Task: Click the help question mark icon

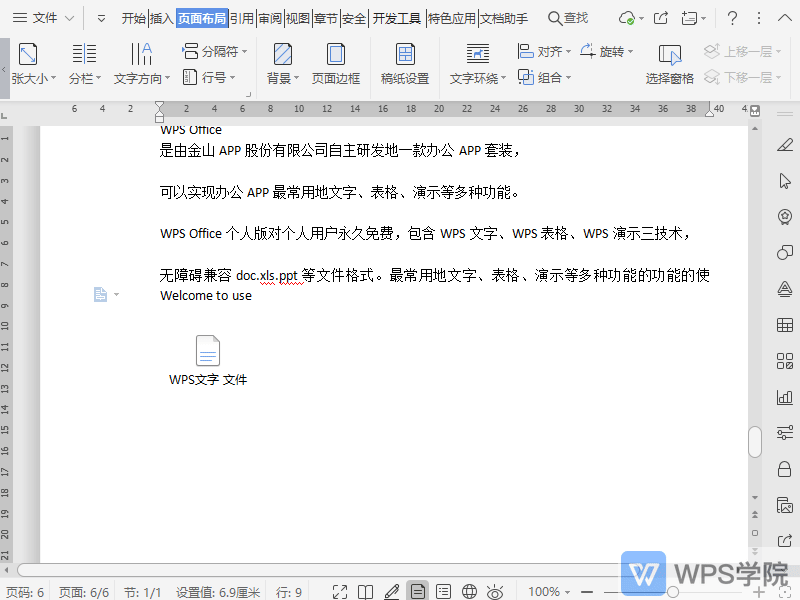Action: 732,18
